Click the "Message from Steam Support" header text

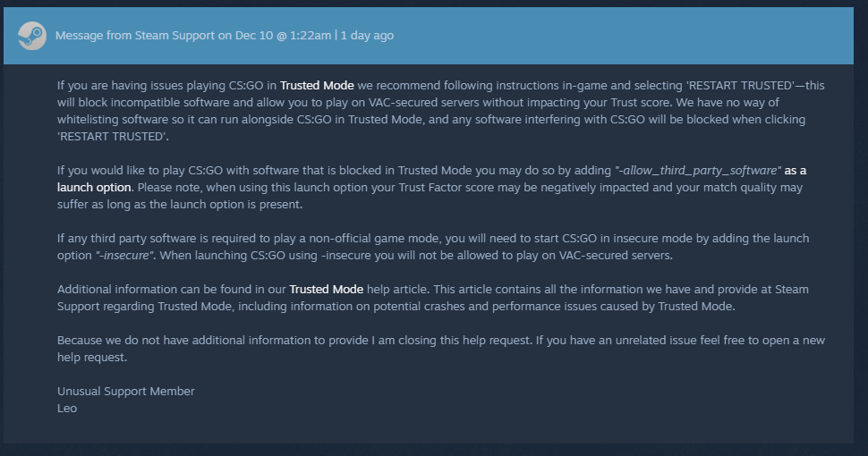pos(132,36)
